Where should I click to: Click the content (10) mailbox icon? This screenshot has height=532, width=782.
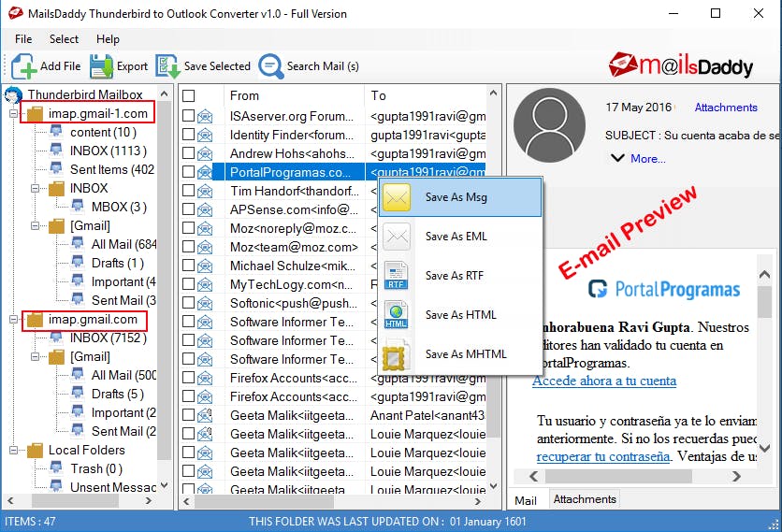coord(56,132)
